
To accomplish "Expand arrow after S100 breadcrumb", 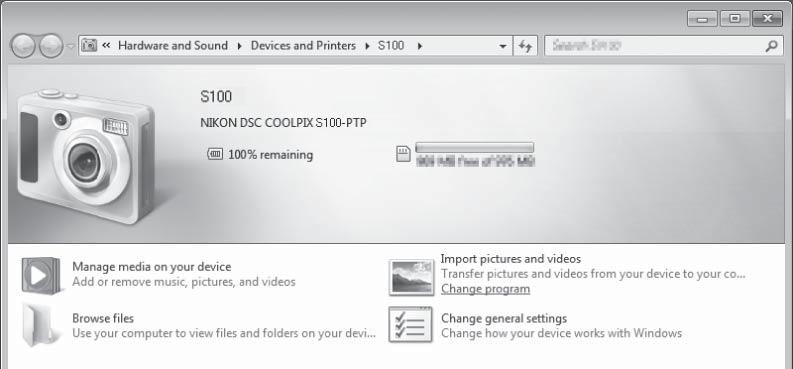I will click(419, 46).
